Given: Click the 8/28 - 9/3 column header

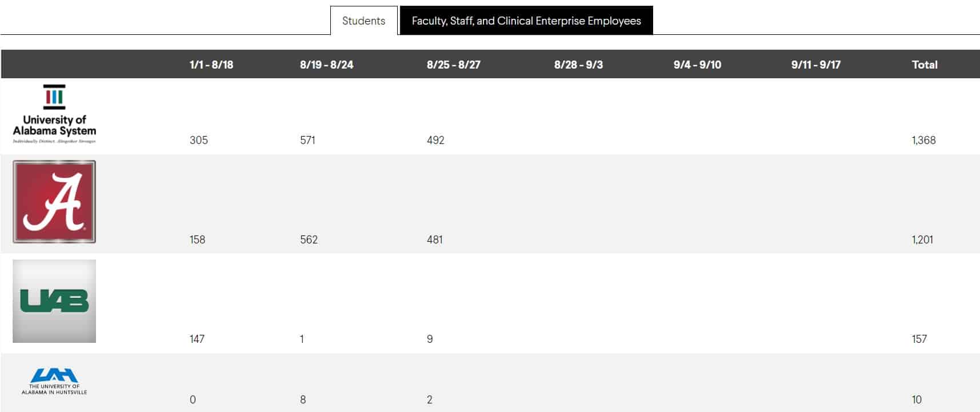Looking at the screenshot, I should tap(578, 65).
